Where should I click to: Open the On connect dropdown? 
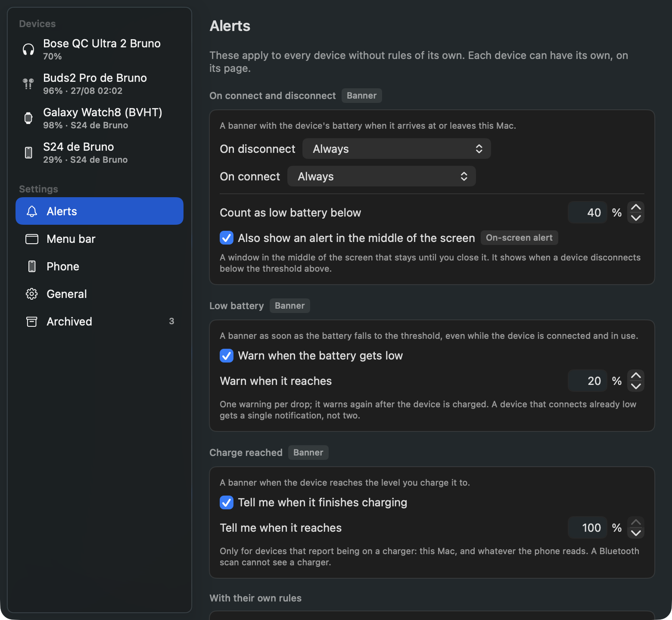(x=382, y=177)
